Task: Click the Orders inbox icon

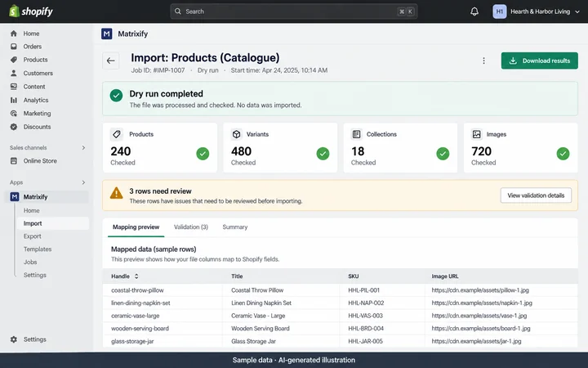Action: 14,47
